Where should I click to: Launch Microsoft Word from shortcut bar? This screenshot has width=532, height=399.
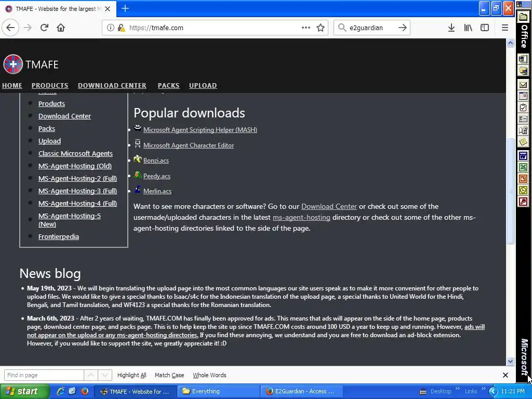[523, 156]
